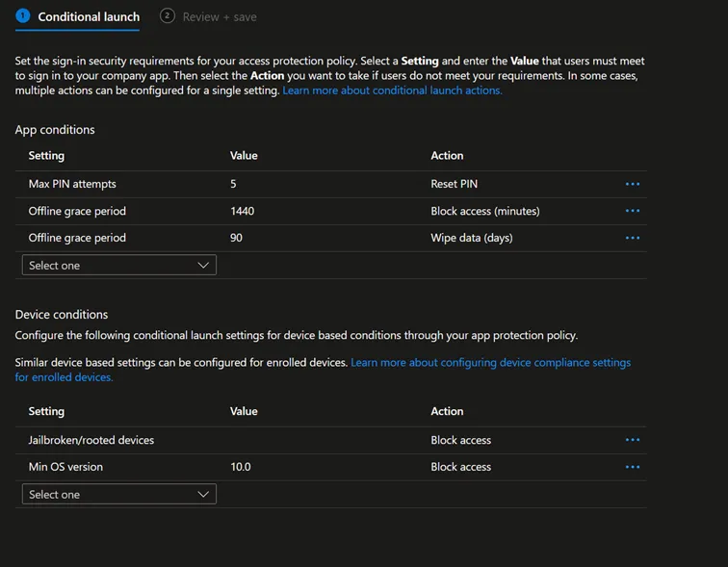Edit the 1440 offline grace period value
Viewport: 728px width, 567px height.
click(243, 211)
